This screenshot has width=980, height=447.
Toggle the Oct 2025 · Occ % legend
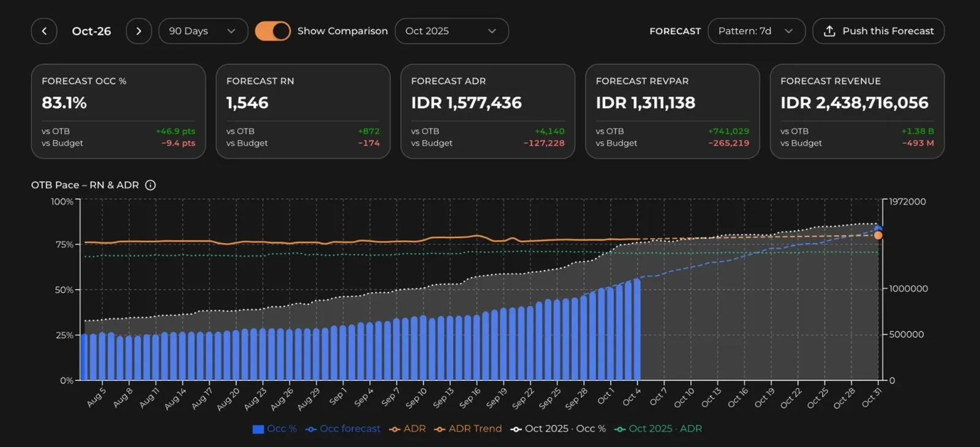tap(558, 429)
